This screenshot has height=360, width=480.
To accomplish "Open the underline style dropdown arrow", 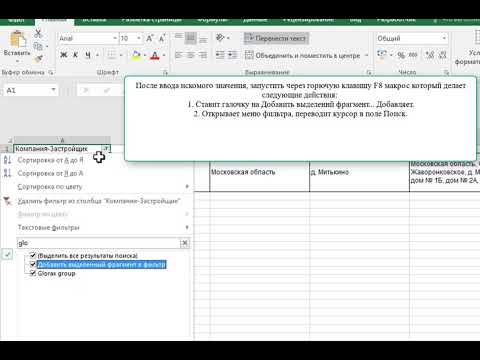I will pos(97,55).
